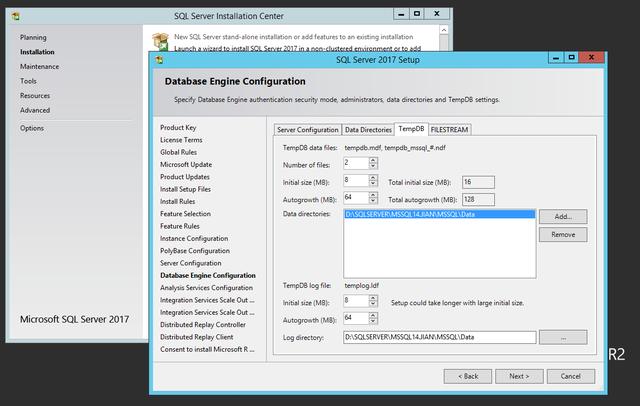Open Options in Installation Center sidebar

[x=32, y=129]
